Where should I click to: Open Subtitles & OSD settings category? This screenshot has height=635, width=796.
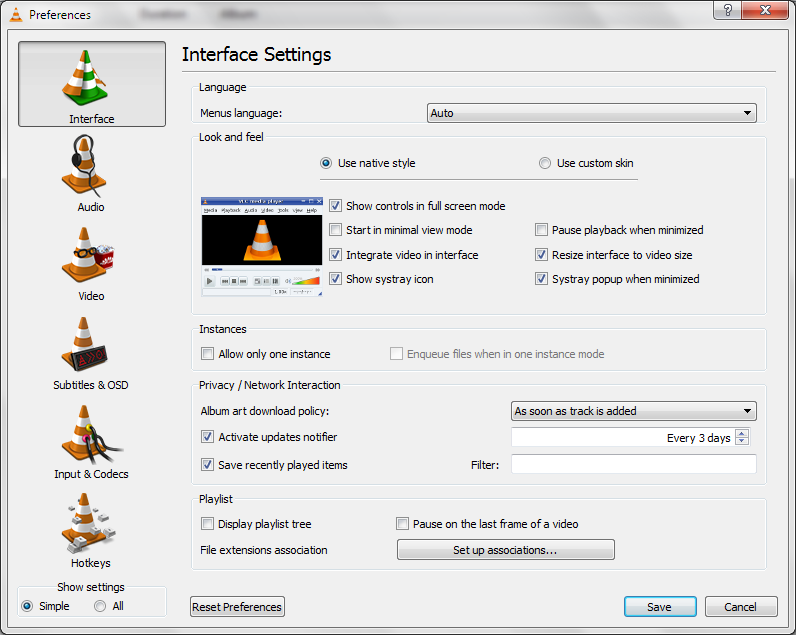(x=91, y=351)
